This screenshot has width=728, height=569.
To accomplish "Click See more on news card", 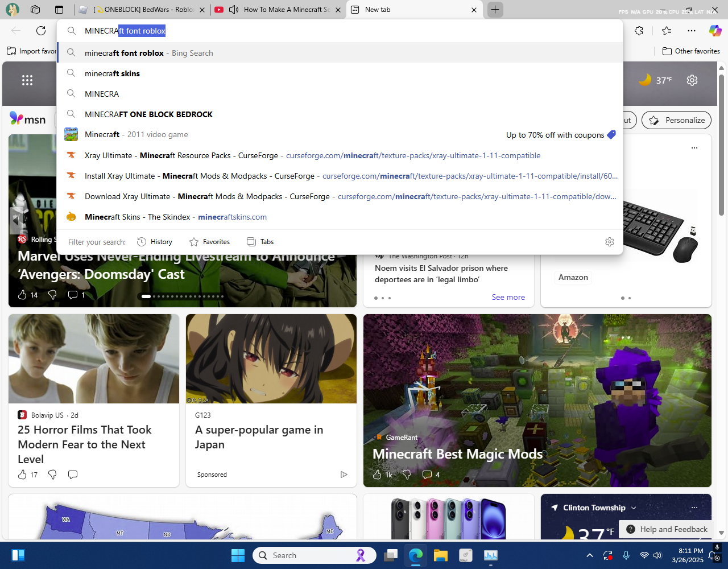I will click(x=508, y=297).
